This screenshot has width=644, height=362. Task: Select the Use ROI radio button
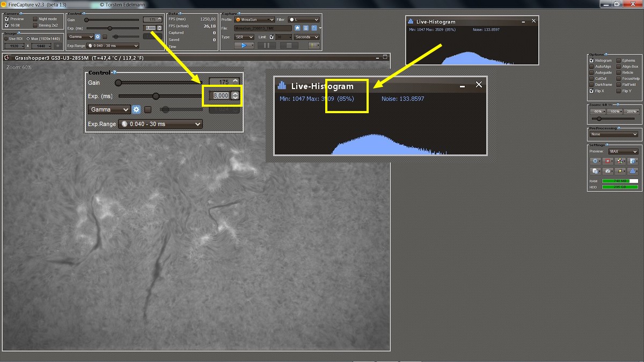6,39
